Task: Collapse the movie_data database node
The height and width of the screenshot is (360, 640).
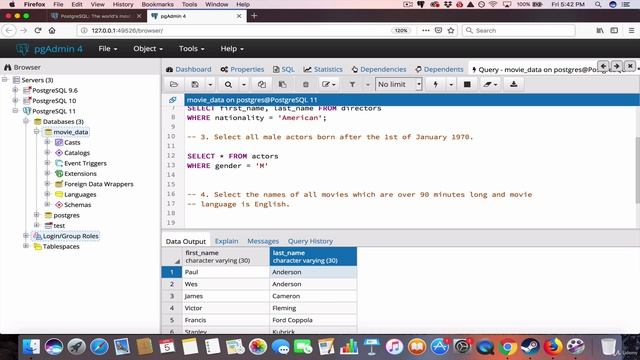Action: [37, 131]
